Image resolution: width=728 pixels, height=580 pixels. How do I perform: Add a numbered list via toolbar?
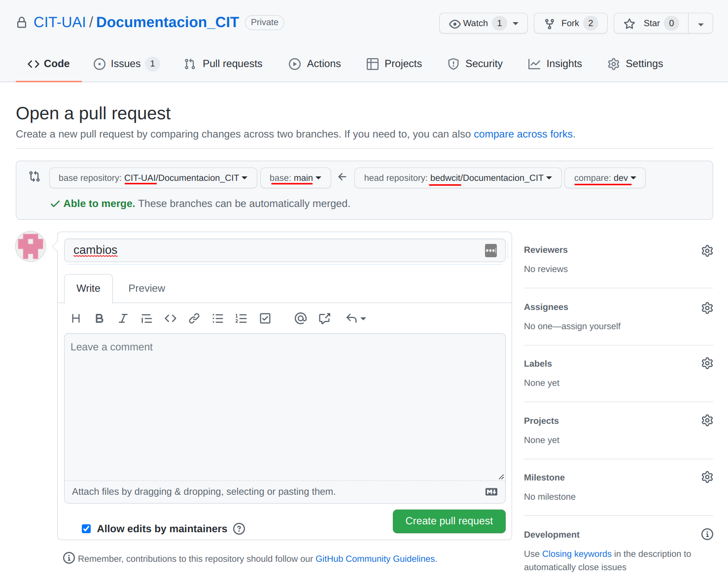(241, 318)
